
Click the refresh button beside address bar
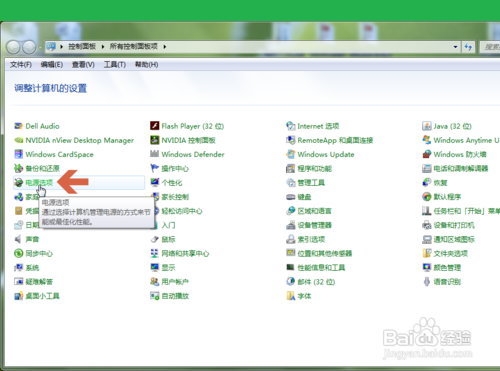[x=468, y=47]
